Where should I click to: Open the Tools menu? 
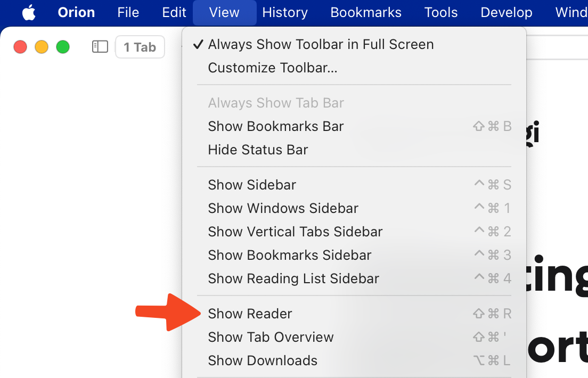[x=441, y=12]
